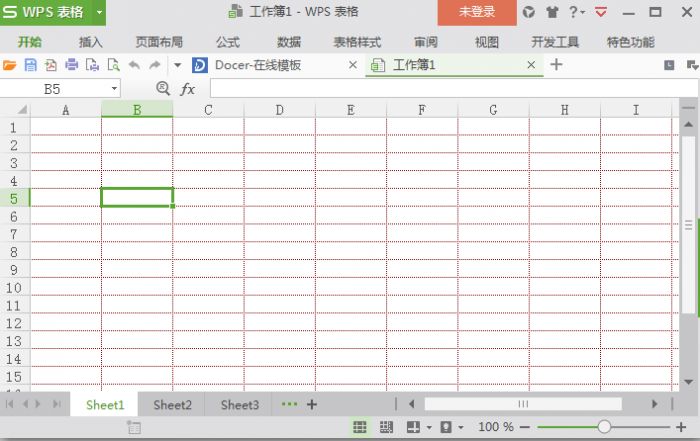This screenshot has height=441, width=700.
Task: Switch to the 审阅 tab
Action: point(426,42)
